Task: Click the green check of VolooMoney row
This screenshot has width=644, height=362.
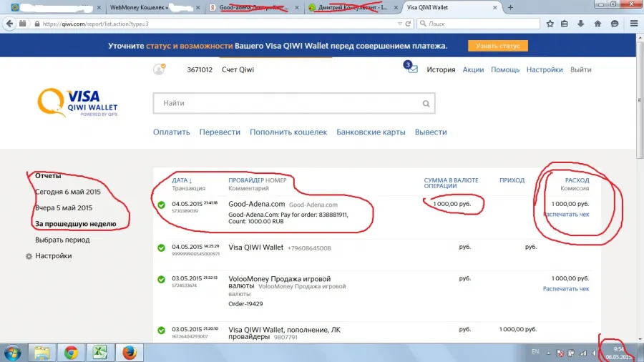Action: (x=162, y=280)
